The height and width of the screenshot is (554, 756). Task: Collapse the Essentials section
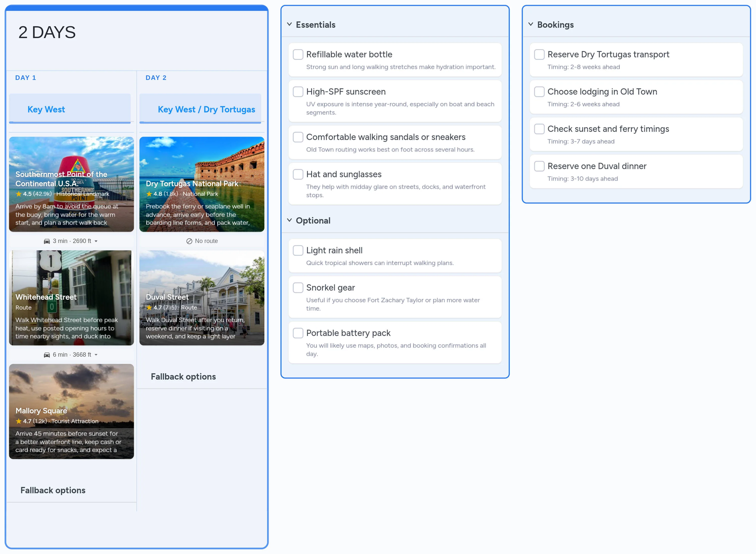click(289, 24)
